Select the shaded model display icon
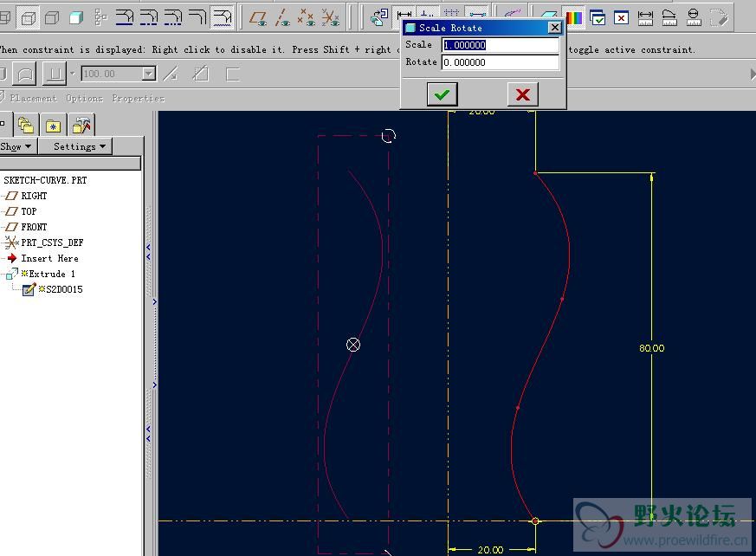Viewport: 756px width, 556px height. [x=76, y=18]
